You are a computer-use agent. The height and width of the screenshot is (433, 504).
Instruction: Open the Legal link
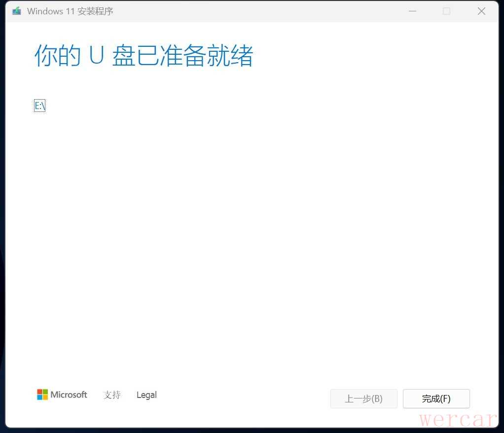(146, 395)
